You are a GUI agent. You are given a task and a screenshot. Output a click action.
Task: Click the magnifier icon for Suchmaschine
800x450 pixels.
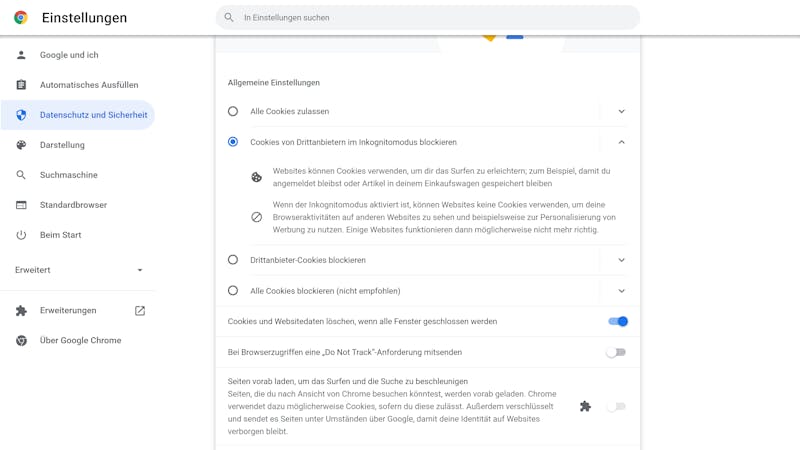(x=21, y=175)
